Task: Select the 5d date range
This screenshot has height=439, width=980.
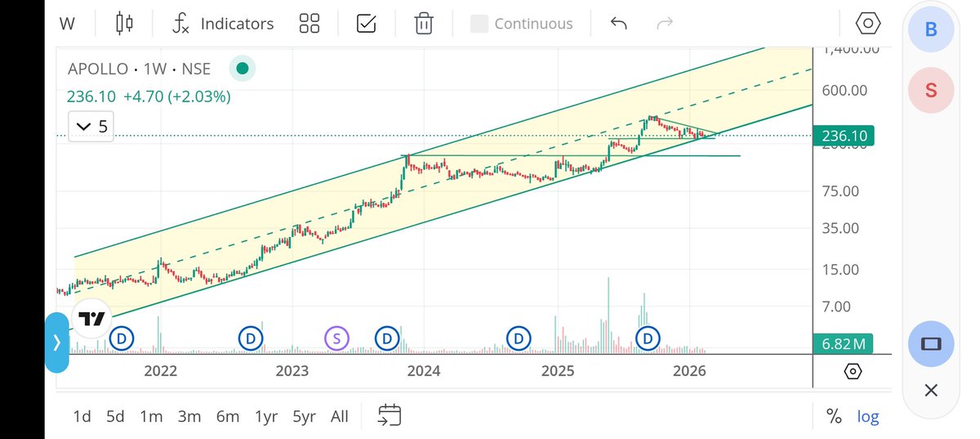Action: (115, 416)
